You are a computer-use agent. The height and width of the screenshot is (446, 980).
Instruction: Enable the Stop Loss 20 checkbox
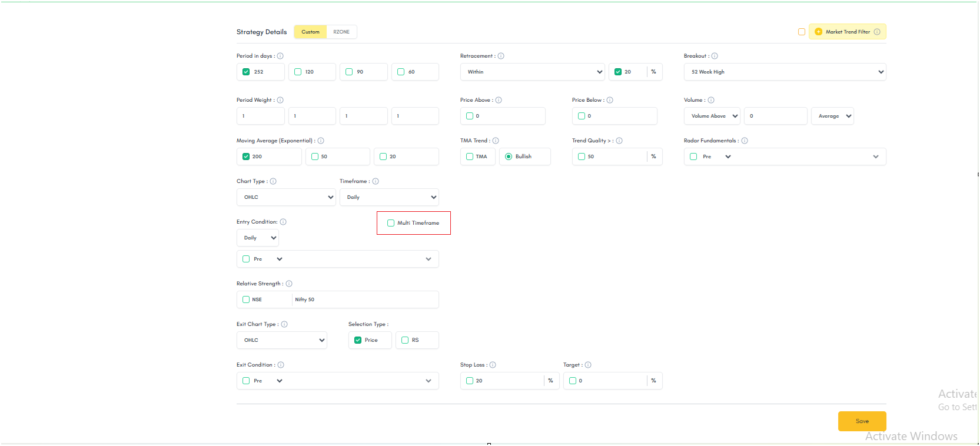[470, 381]
